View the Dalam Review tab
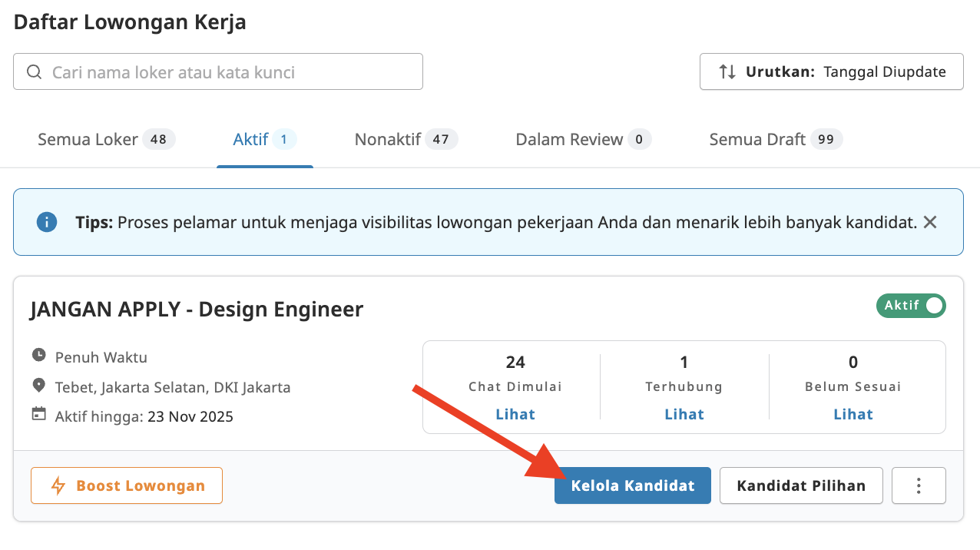This screenshot has width=980, height=550. (x=569, y=139)
